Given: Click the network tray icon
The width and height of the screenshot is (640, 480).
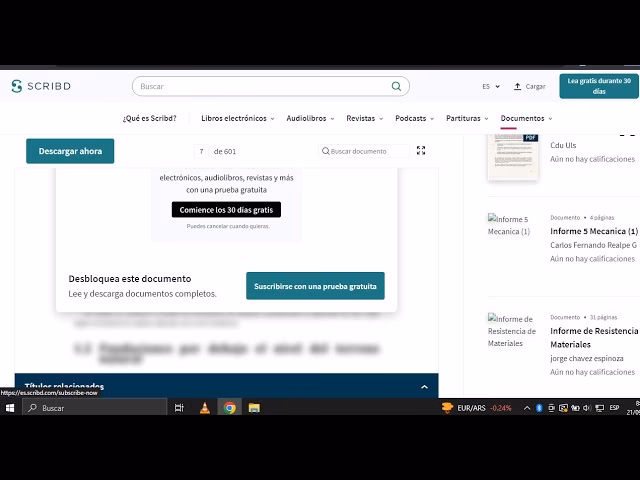Looking at the screenshot, I should (600, 408).
